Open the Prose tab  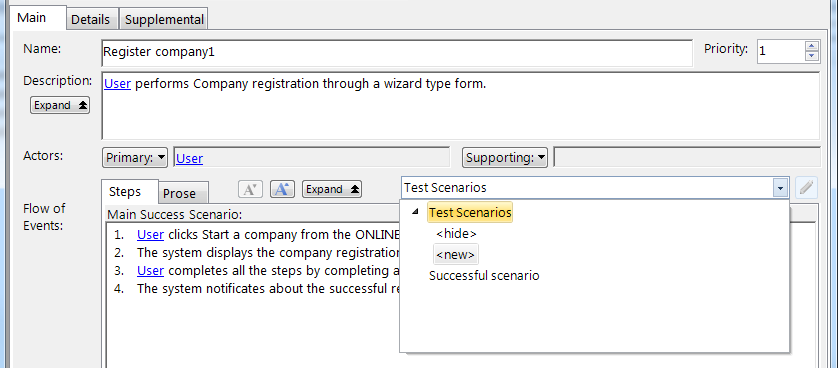click(180, 193)
